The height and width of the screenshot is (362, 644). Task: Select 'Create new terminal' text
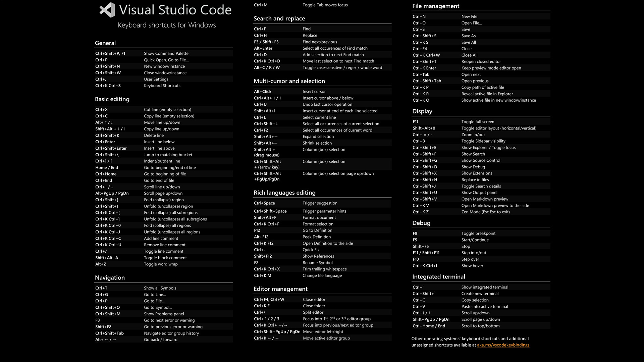[480, 294]
